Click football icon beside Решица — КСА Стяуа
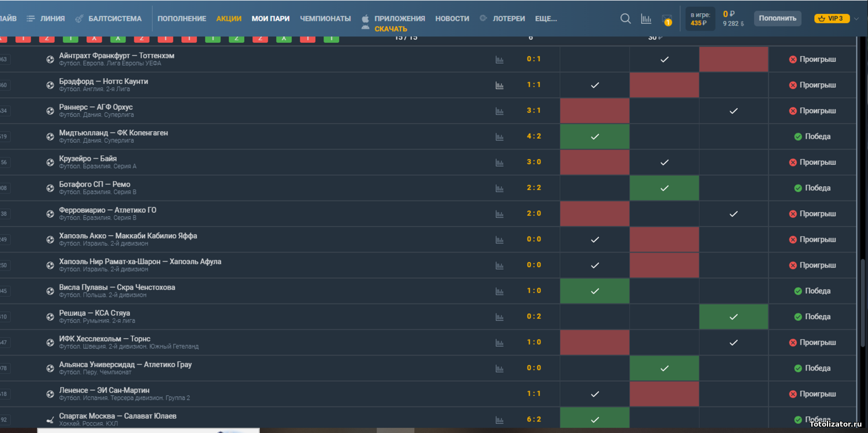 click(x=50, y=317)
